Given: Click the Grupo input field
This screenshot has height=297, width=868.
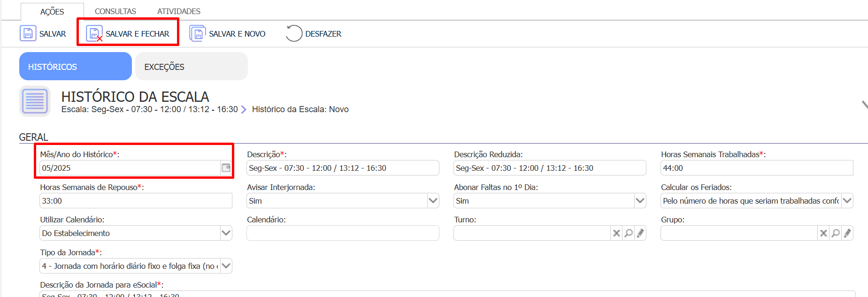Looking at the screenshot, I should (739, 233).
